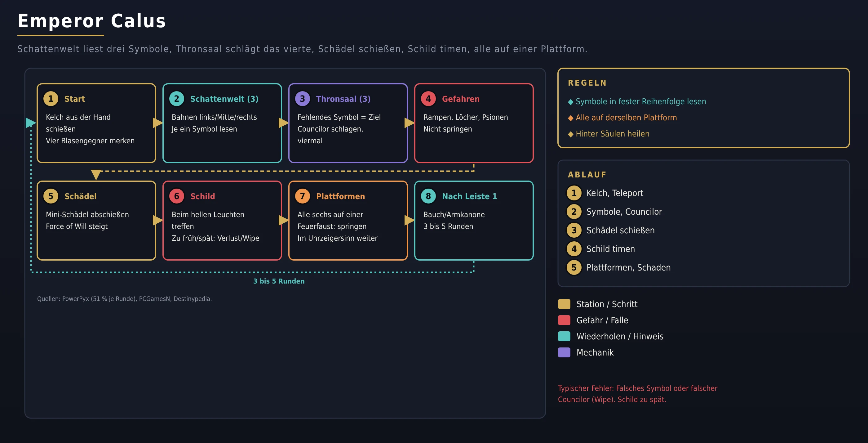
Task: Click the Start card heading
Action: [74, 99]
